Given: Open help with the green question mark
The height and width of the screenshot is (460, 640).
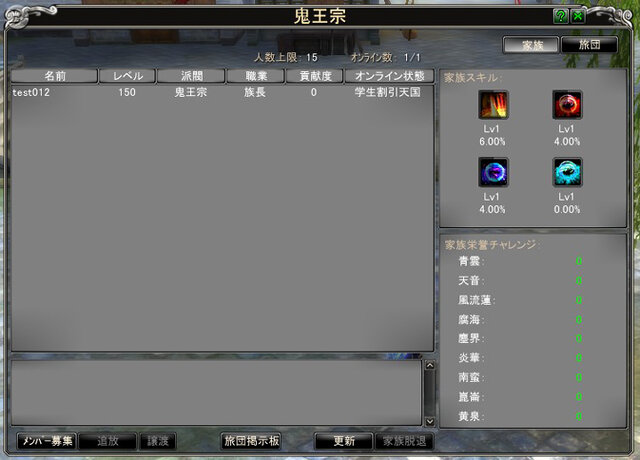Looking at the screenshot, I should click(x=561, y=16).
